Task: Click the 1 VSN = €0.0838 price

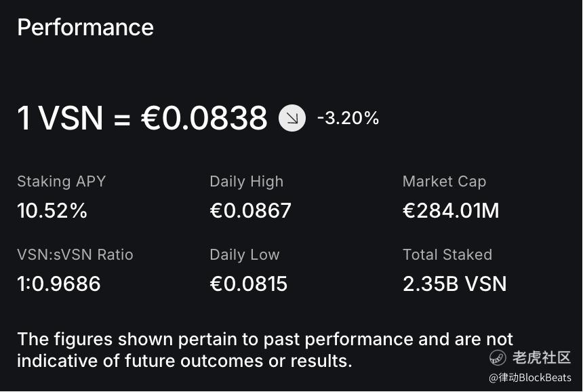Action: coord(142,118)
